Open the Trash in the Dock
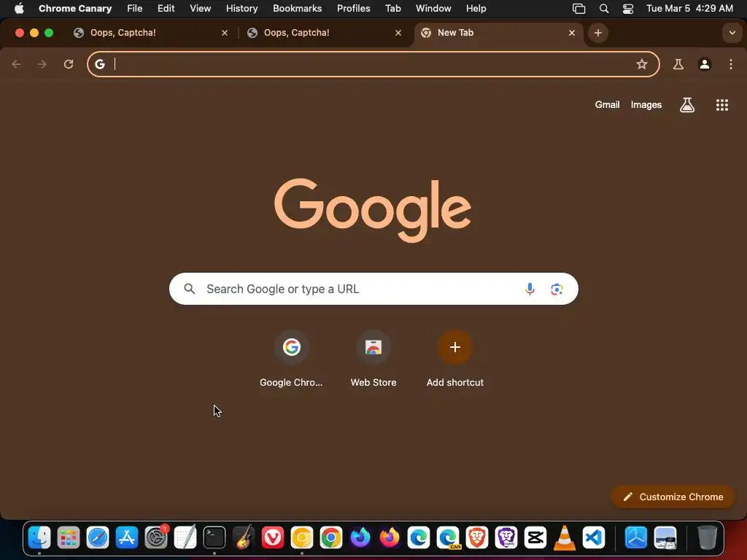Image resolution: width=747 pixels, height=560 pixels. [708, 537]
